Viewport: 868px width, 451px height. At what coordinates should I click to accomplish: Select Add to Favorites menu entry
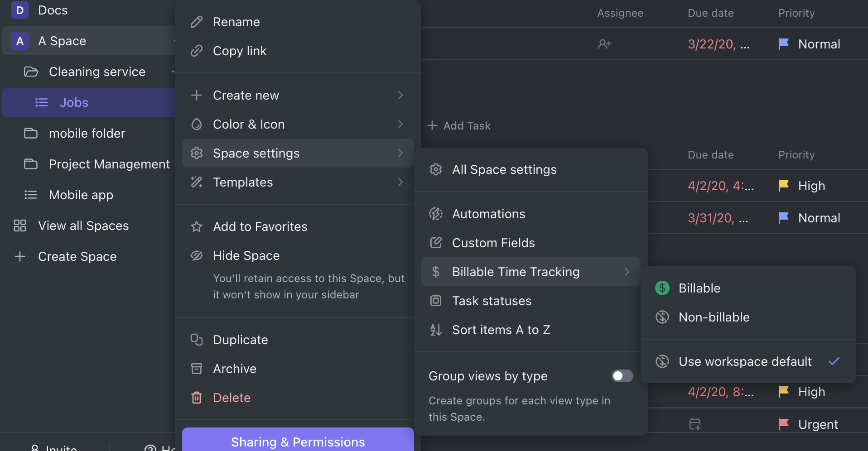[x=298, y=226]
